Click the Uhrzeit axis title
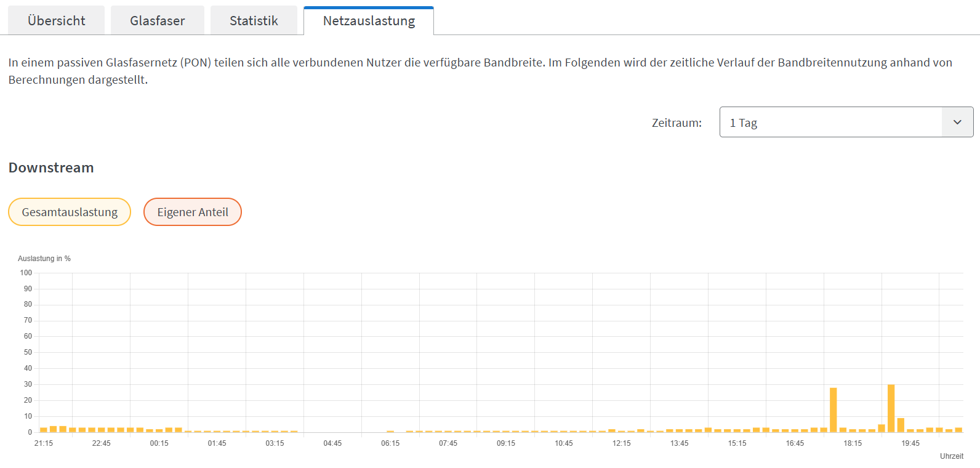 pos(952,456)
